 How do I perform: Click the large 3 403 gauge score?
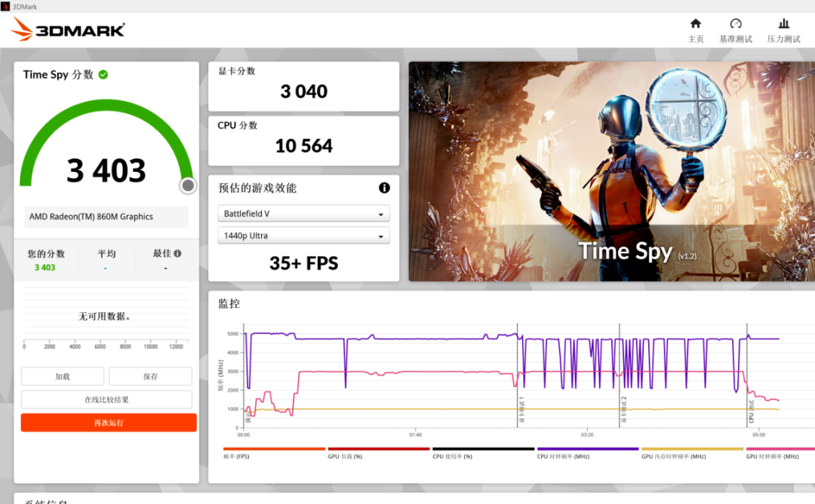pos(106,171)
